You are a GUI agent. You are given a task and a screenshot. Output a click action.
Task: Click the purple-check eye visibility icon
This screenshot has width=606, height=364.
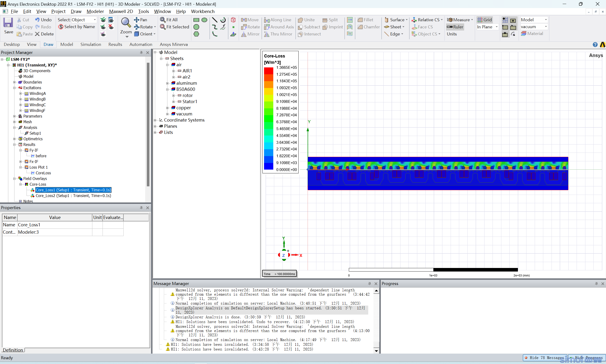pos(103,34)
